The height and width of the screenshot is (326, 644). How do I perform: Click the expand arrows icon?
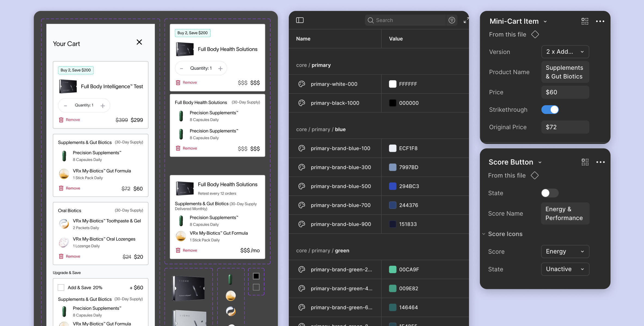tap(466, 20)
